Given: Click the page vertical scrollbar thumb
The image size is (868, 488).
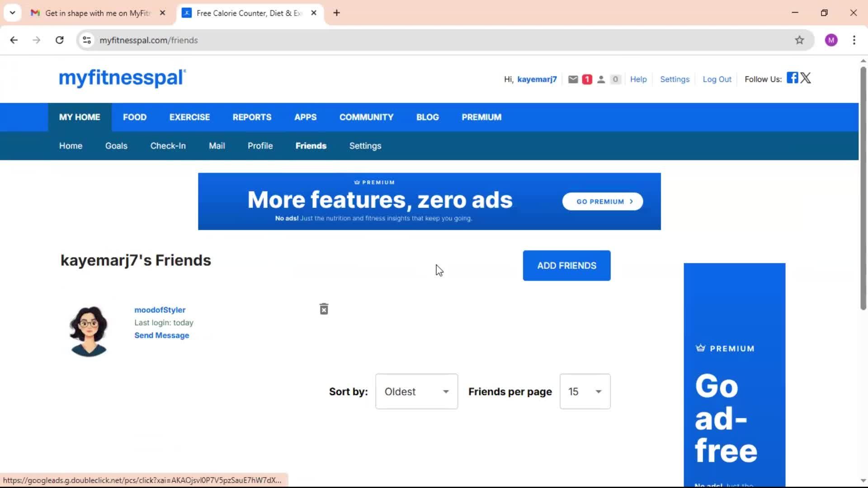Looking at the screenshot, I should click(x=863, y=188).
